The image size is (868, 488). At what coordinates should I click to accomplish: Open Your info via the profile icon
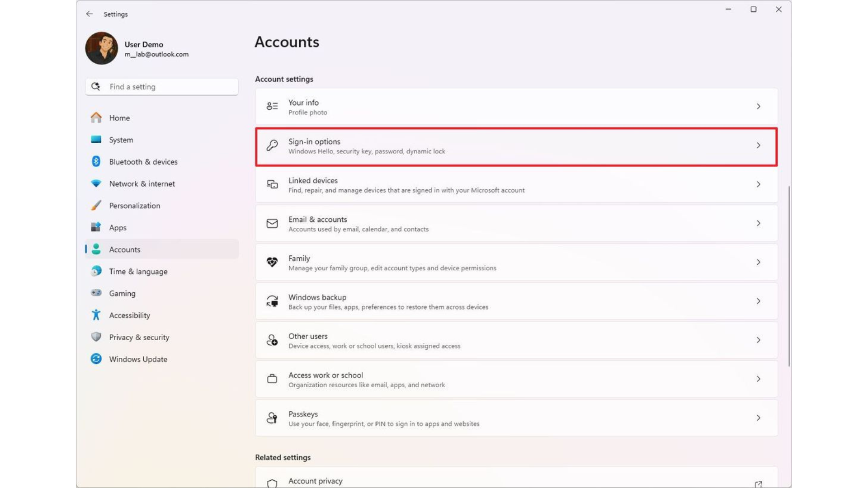272,106
